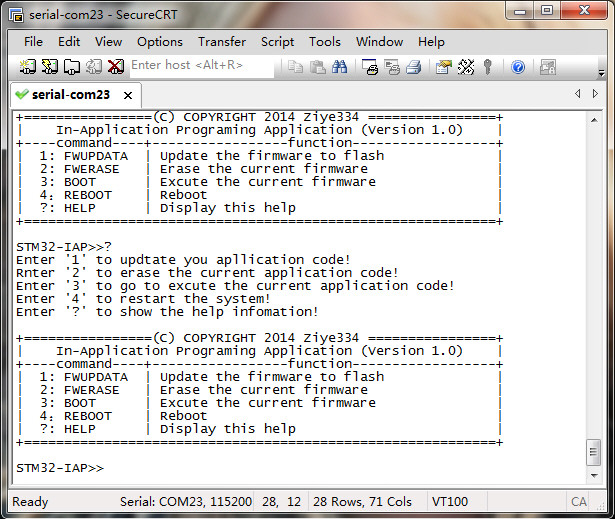Click the Connect toolbar icon

click(x=28, y=67)
